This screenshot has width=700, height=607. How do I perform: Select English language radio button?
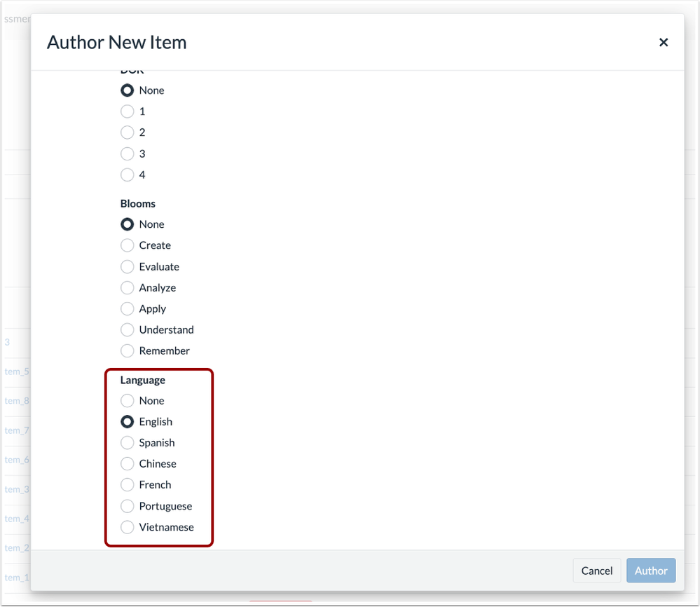[x=128, y=422]
